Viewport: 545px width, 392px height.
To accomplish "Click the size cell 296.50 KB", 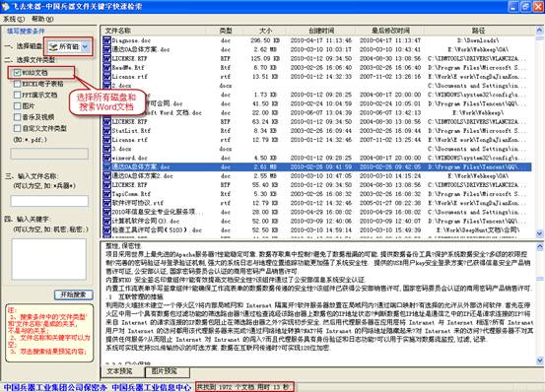I will [x=265, y=40].
